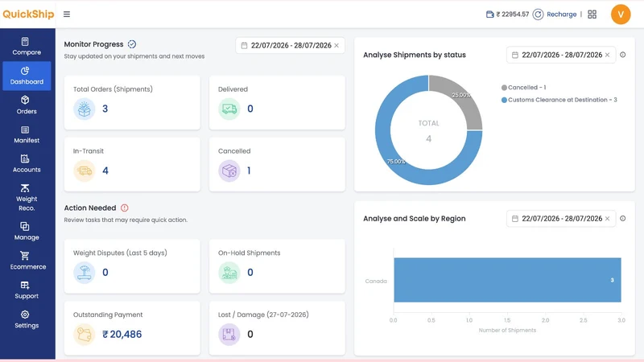The width and height of the screenshot is (644, 362).
Task: Click the Monitor Progress check badge icon
Action: 132,44
